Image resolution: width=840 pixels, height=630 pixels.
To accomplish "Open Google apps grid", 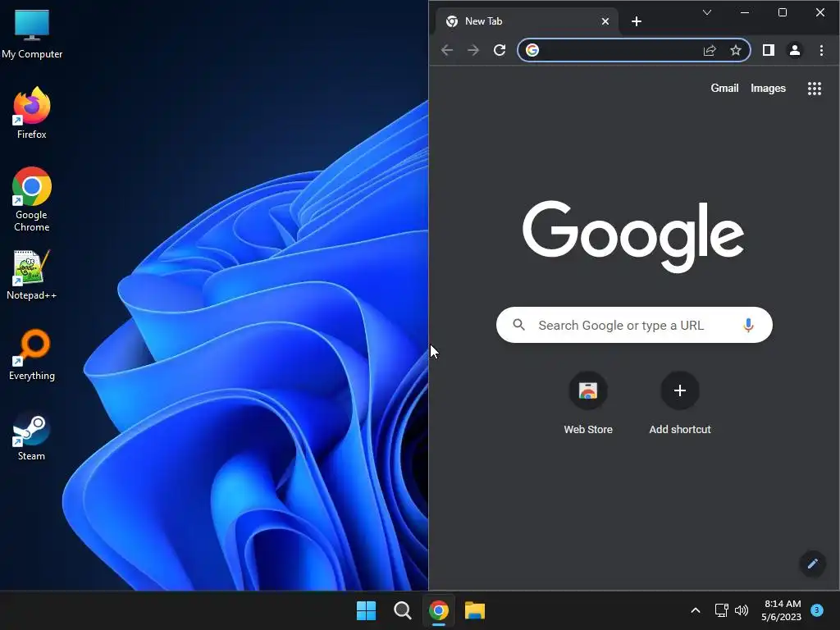I will 815,89.
